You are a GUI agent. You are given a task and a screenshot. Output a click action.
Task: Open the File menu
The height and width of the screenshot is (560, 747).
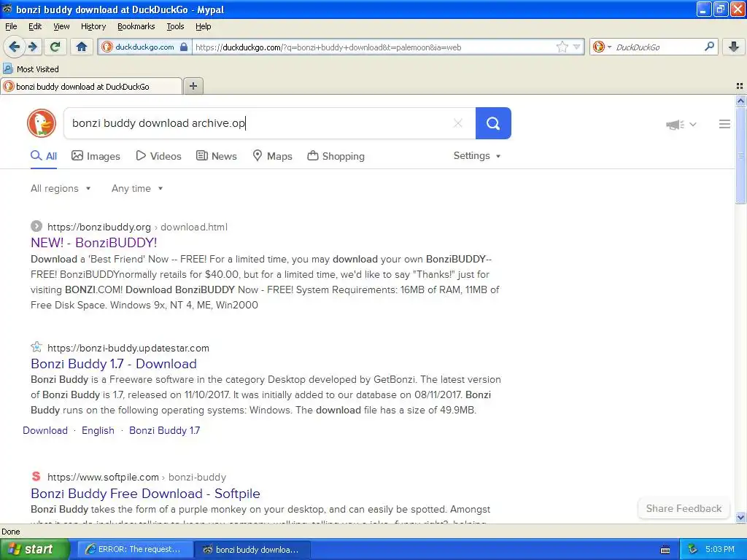click(x=11, y=26)
